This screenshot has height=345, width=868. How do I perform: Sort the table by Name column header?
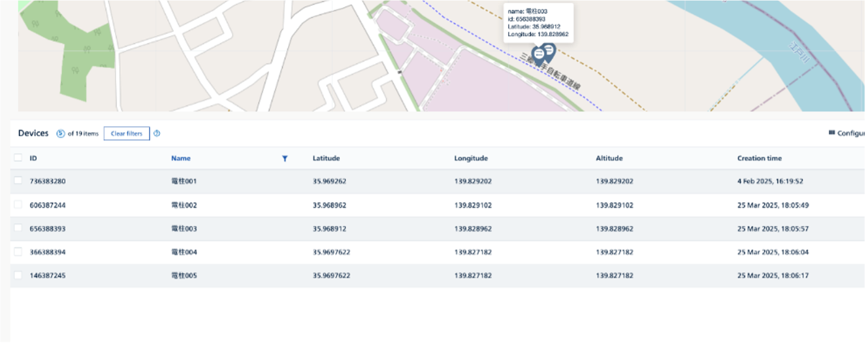tap(181, 158)
